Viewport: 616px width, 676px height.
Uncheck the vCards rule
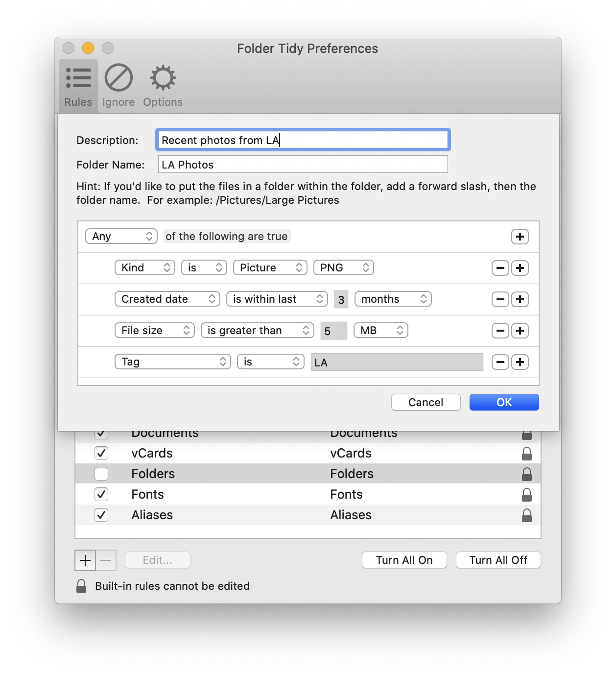101,453
